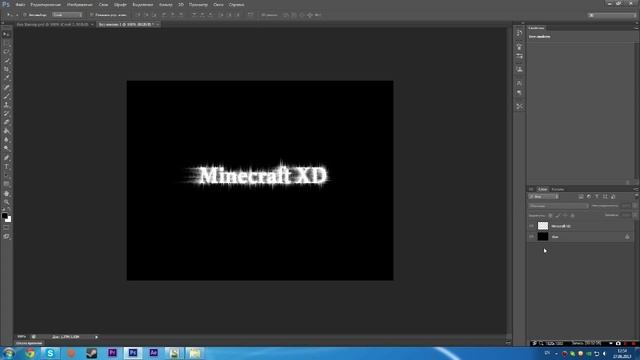Open Adobe After Effects from the taskbar
Screen dimensions: 640x360
pyautogui.click(x=153, y=353)
